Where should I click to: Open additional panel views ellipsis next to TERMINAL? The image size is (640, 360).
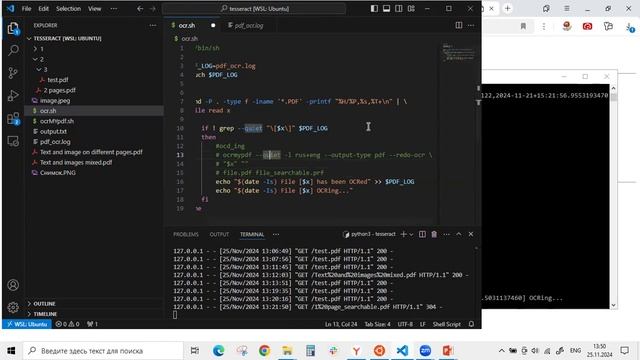(276, 234)
